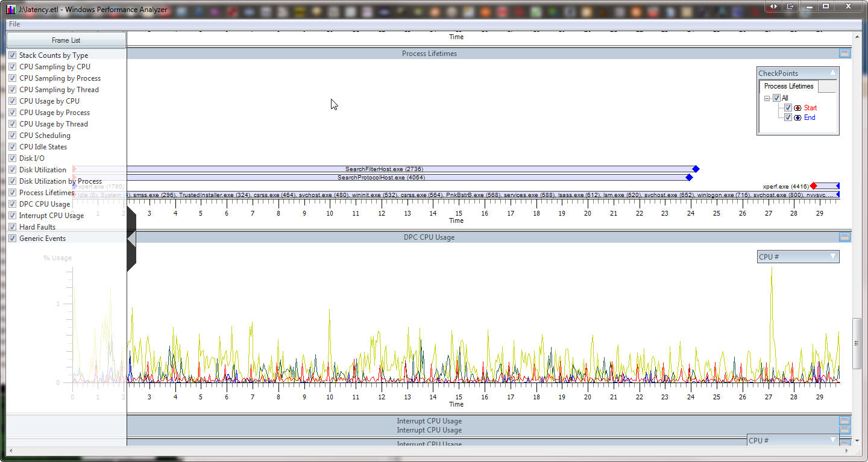868x462 pixels.
Task: Click the vertical scrollbar down arrow
Action: (x=856, y=442)
